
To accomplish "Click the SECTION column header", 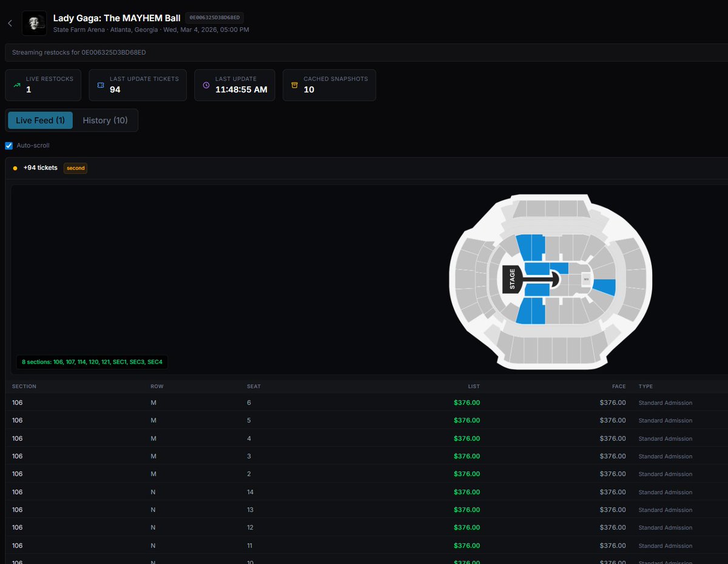I will point(24,386).
